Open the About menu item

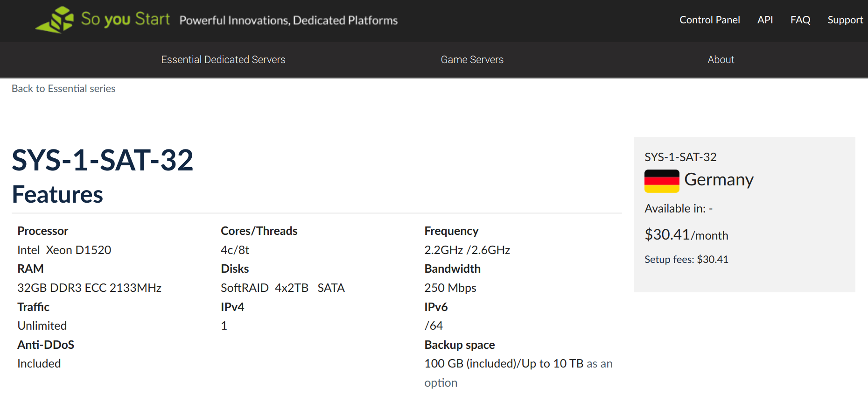pos(721,59)
